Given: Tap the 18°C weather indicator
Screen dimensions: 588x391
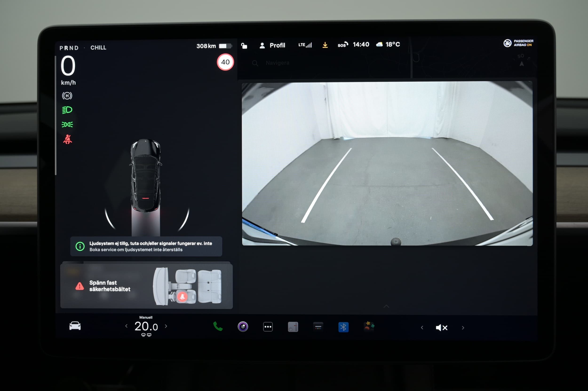Looking at the screenshot, I should pos(388,44).
